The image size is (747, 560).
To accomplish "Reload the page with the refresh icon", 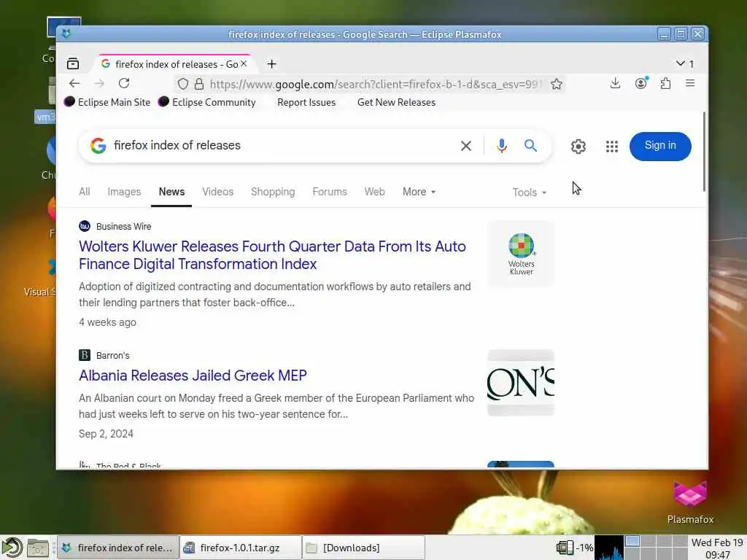I will tap(124, 84).
